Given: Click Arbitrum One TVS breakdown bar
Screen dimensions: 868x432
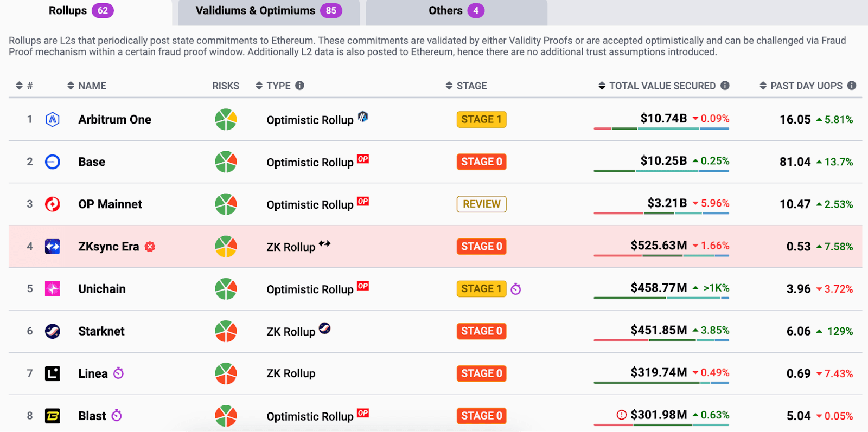Looking at the screenshot, I should [661, 128].
